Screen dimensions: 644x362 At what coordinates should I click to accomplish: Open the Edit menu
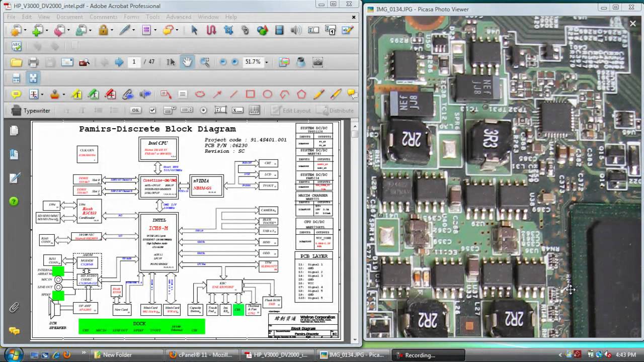point(27,17)
